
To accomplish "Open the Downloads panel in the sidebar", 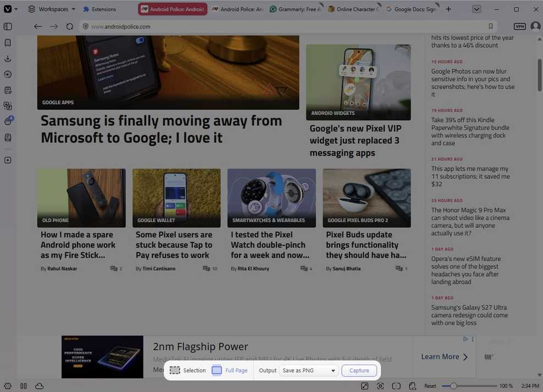I will click(x=8, y=59).
